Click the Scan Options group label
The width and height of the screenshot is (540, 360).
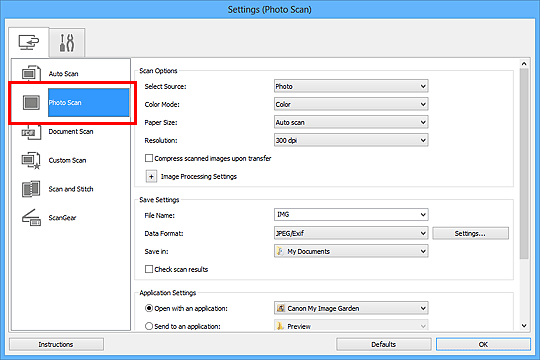pyautogui.click(x=158, y=71)
